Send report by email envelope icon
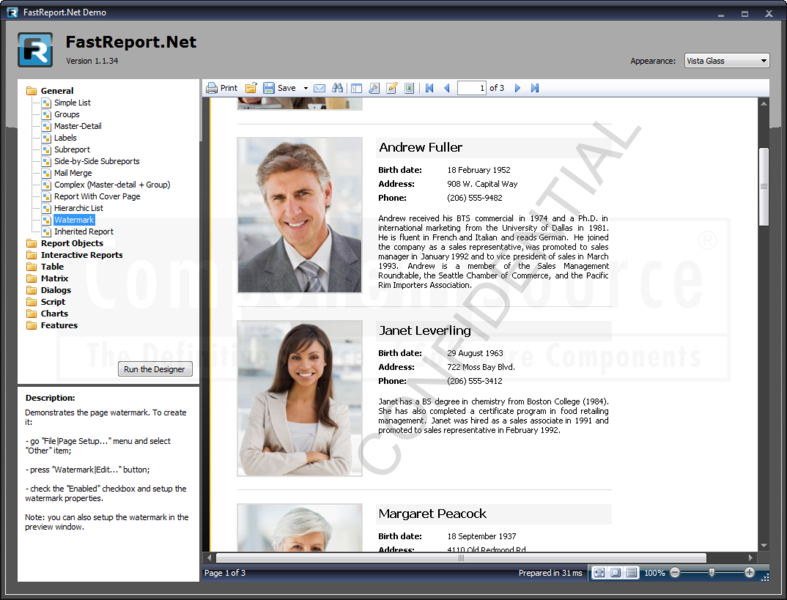 [x=319, y=88]
